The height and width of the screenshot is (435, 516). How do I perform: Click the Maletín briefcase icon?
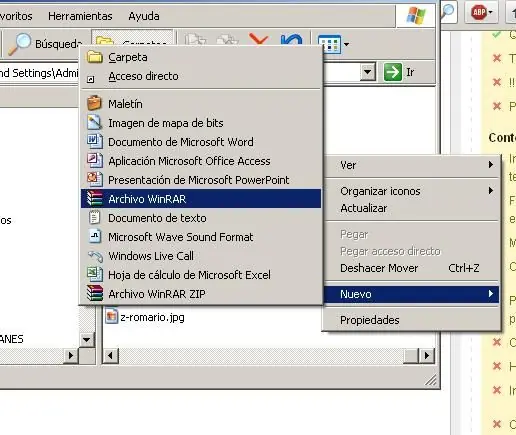[94, 103]
